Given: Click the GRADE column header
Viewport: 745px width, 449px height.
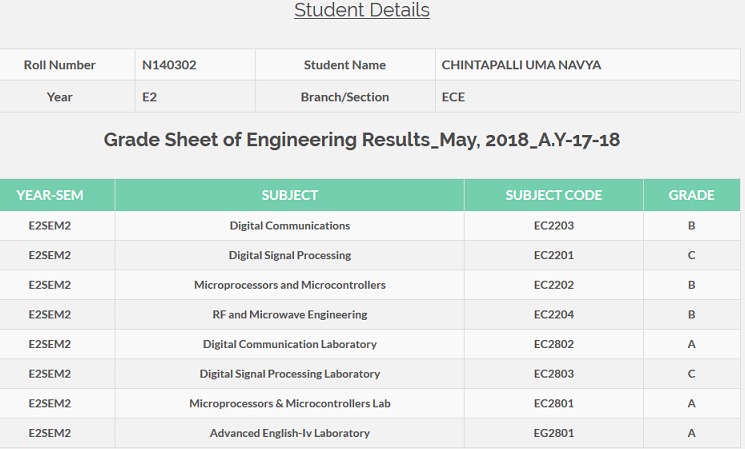Looking at the screenshot, I should pos(692,195).
